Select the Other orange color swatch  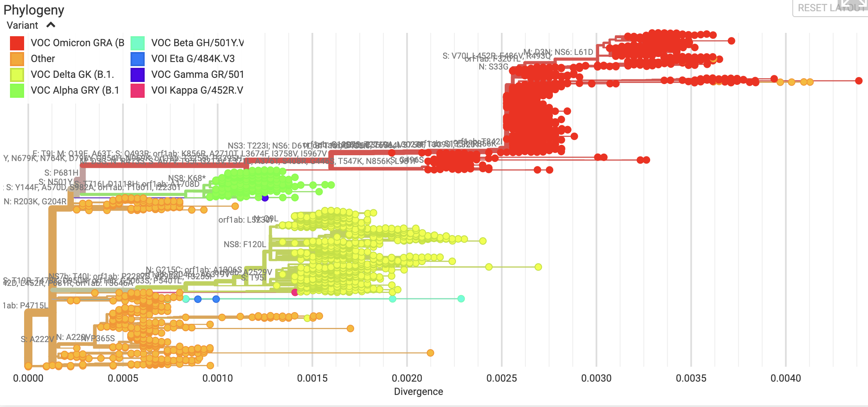click(17, 59)
